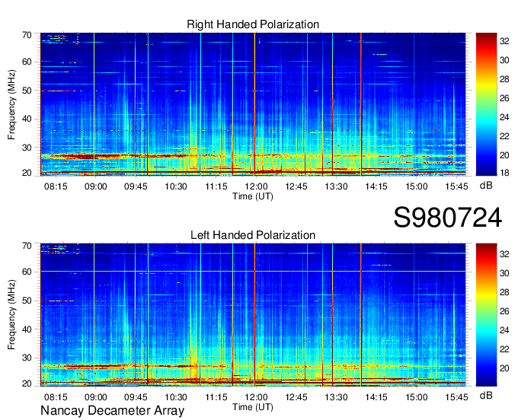
Task: Click the 13:30 tick on the bottom time axis
Action: pyautogui.click(x=336, y=397)
